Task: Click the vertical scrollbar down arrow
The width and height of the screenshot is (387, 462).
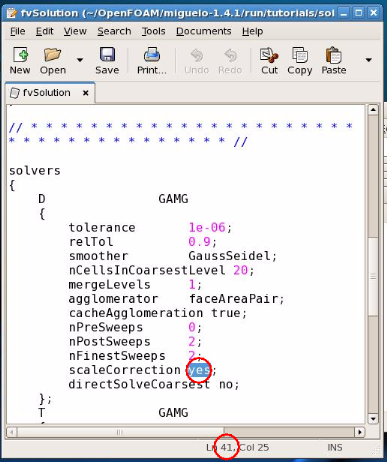Action: coord(373,419)
